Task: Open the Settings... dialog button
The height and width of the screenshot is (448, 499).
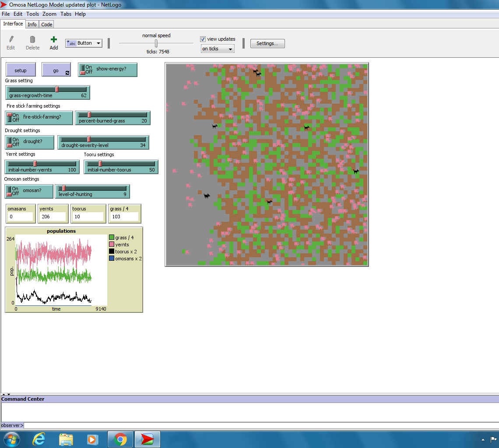Action: [x=267, y=44]
